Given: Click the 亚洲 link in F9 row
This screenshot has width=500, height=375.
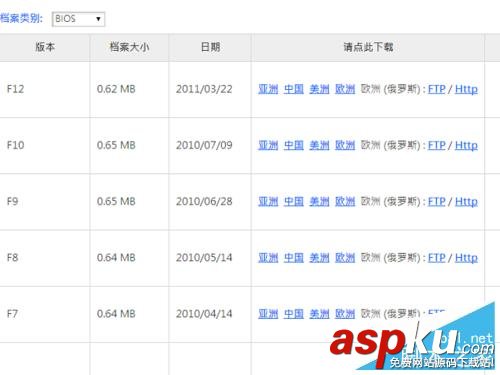Looking at the screenshot, I should (x=268, y=201).
